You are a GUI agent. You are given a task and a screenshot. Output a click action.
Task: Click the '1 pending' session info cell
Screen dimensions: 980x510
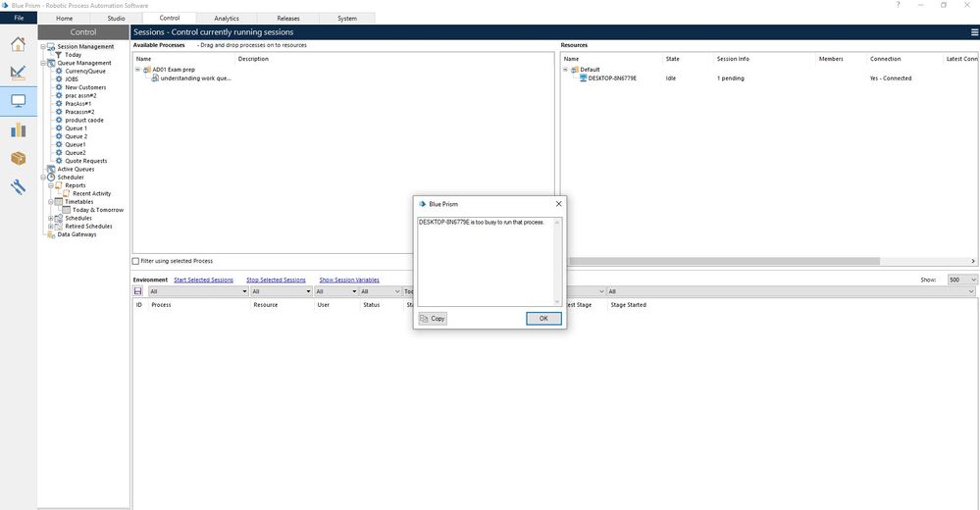pos(731,78)
